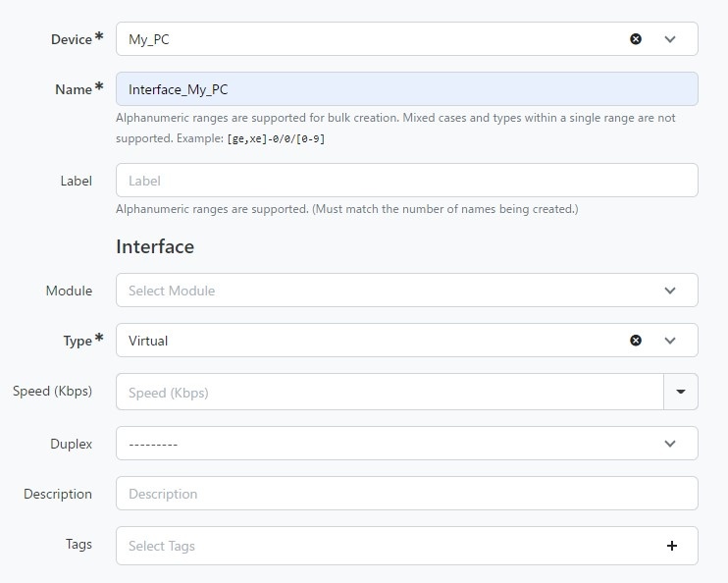Focus the empty Label input field
The width and height of the screenshot is (728, 583).
(x=407, y=181)
